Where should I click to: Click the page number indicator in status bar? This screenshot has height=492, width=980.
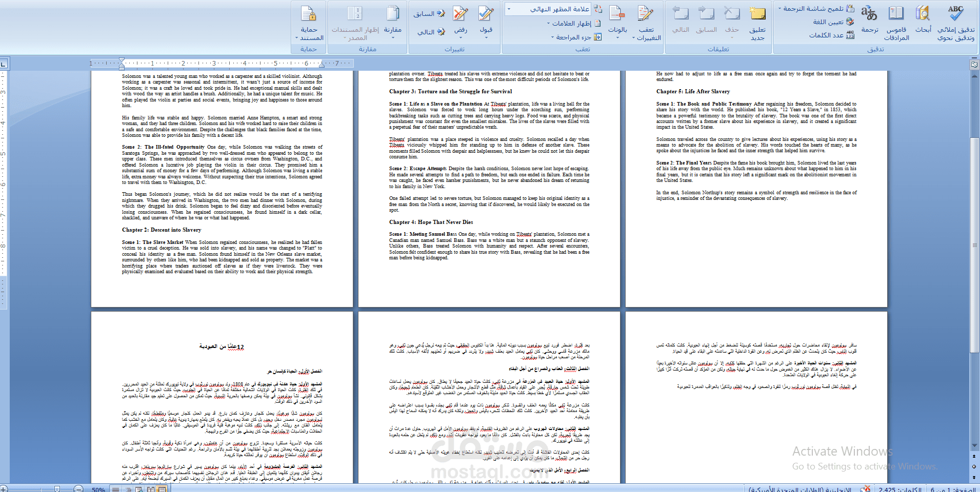952,489
